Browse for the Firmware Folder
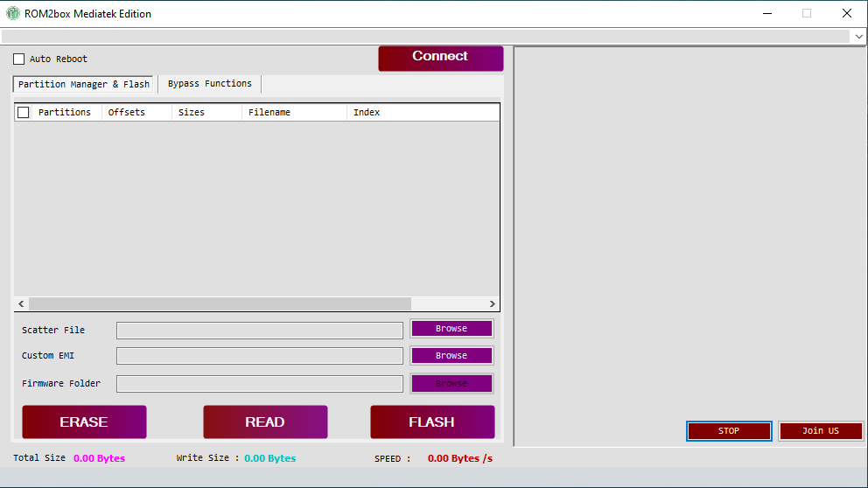868x488 pixels. pyautogui.click(x=451, y=383)
